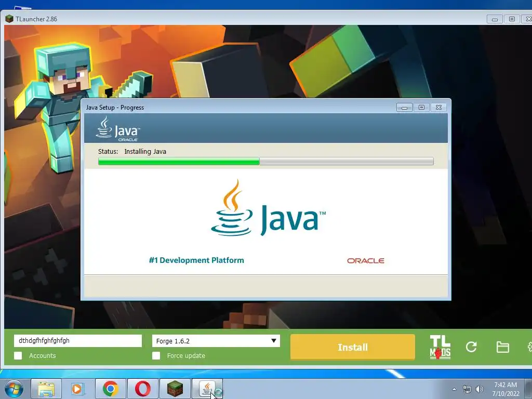This screenshot has height=399, width=532.
Task: Open the game folder icon
Action: (x=502, y=347)
